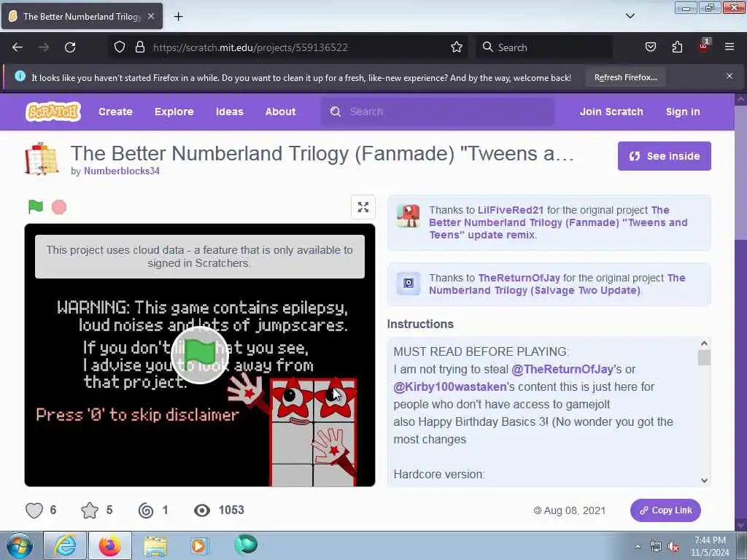Click the Scratch search magnifier icon
747x560 pixels.
point(336,112)
